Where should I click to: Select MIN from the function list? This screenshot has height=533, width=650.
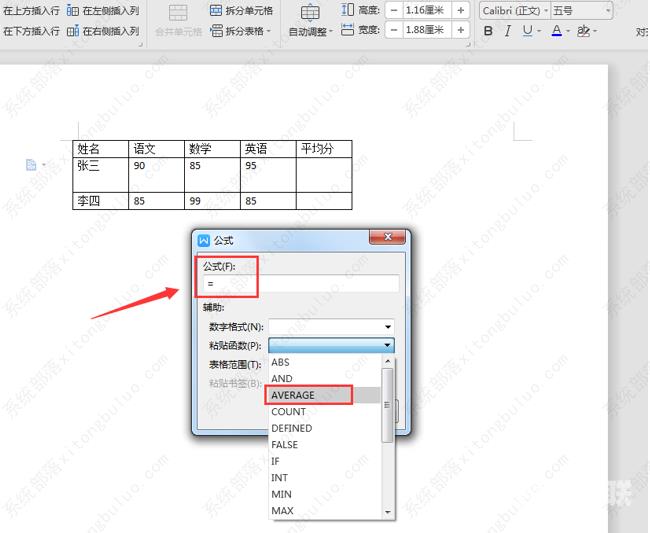point(325,494)
